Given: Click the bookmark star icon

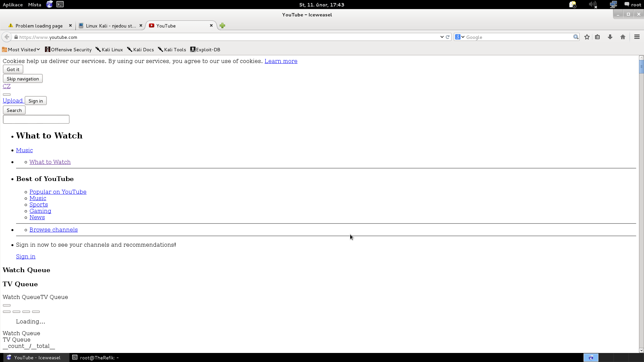Looking at the screenshot, I should 587,37.
